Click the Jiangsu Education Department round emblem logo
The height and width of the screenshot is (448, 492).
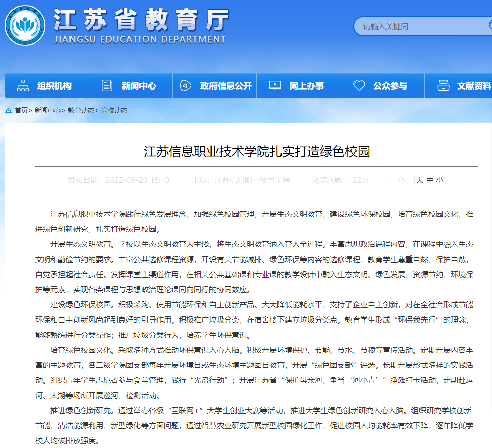25,25
